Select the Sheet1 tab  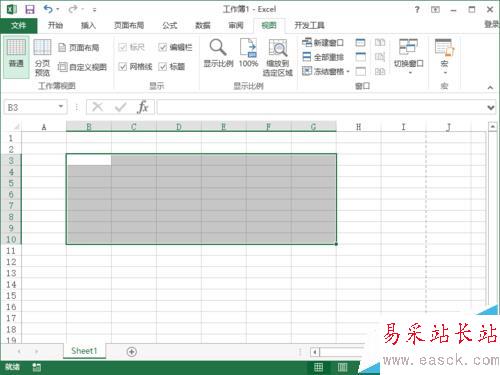tap(84, 351)
